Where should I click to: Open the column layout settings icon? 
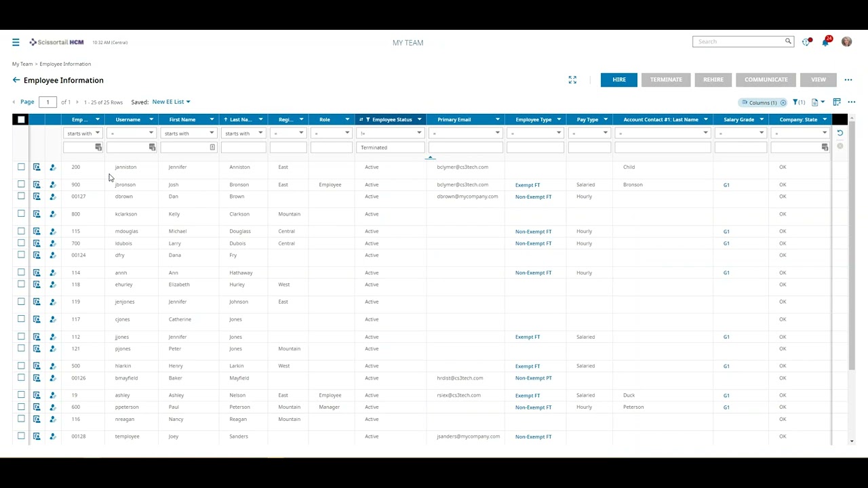[x=837, y=102]
